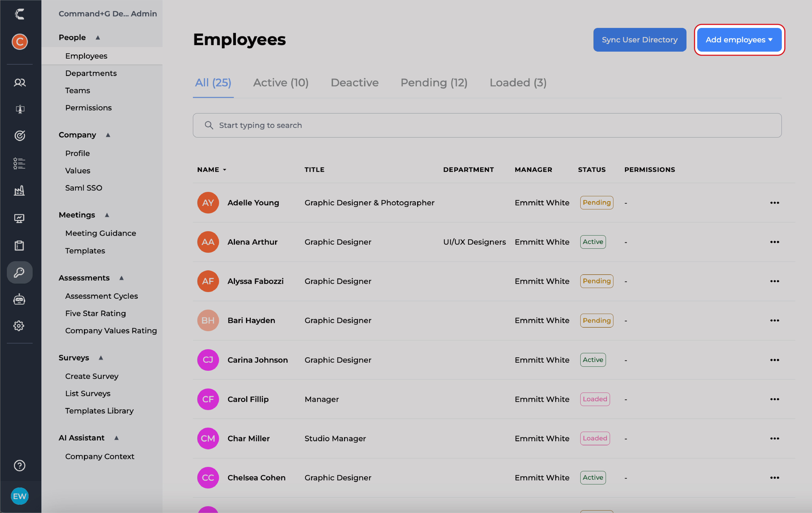Viewport: 812px width, 513px height.
Task: Switch to the Active (10) tab
Action: [x=281, y=83]
